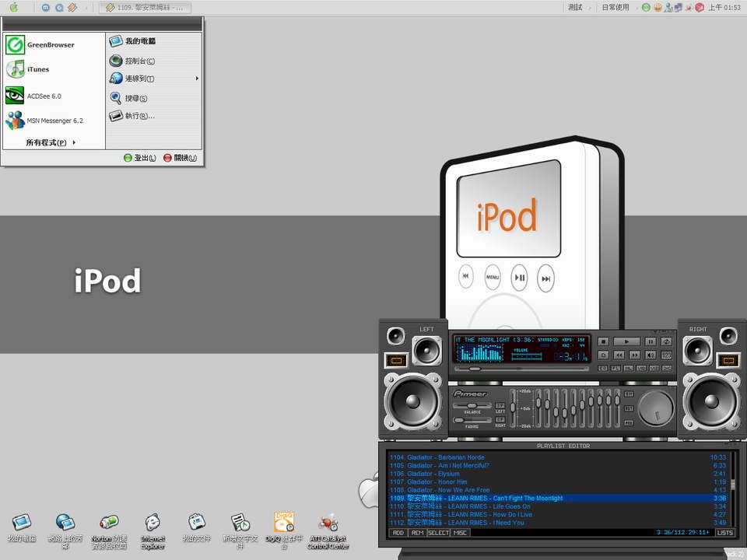Viewport: 747px width, 560px height.
Task: Adjust the equalizer Balance slider
Action: tap(472, 406)
